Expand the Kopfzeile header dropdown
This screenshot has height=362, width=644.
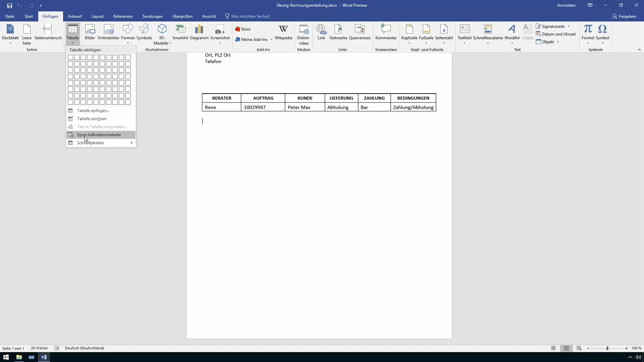pos(409,43)
